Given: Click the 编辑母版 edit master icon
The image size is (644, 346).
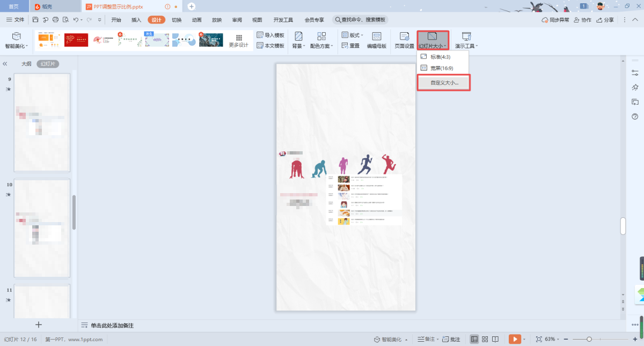Looking at the screenshot, I should click(x=376, y=40).
